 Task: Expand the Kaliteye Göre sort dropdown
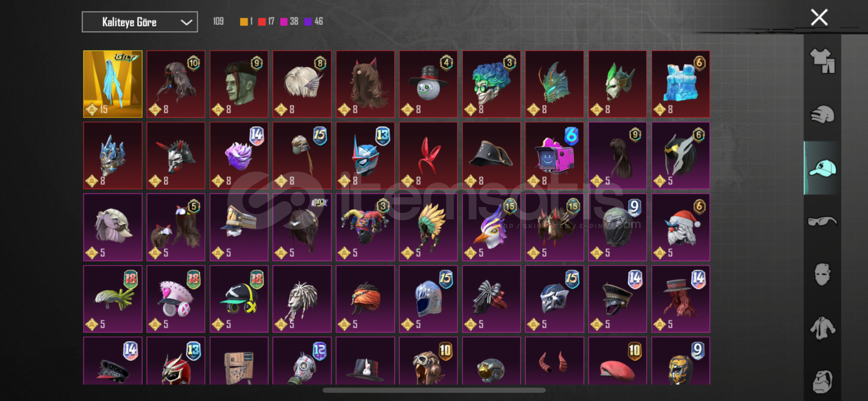(140, 22)
